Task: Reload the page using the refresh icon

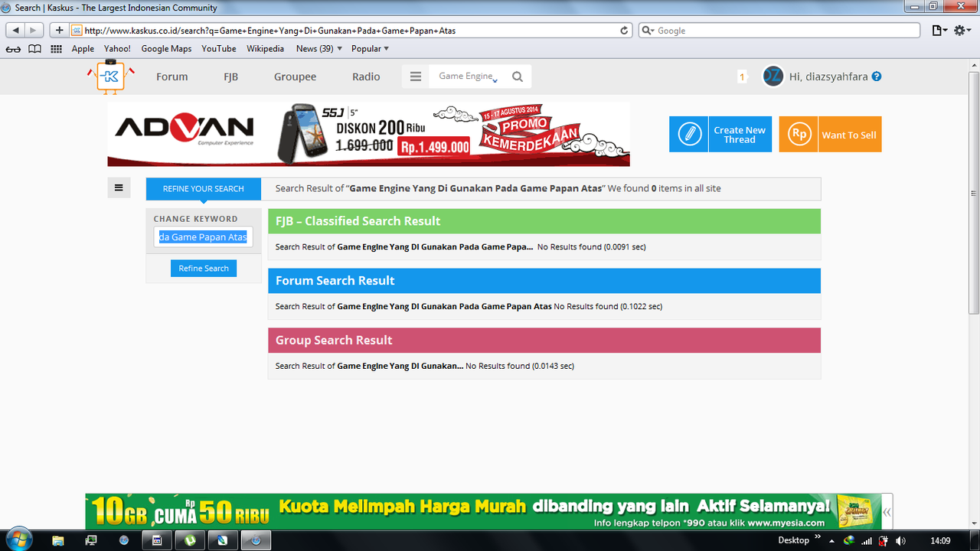Action: (x=625, y=31)
